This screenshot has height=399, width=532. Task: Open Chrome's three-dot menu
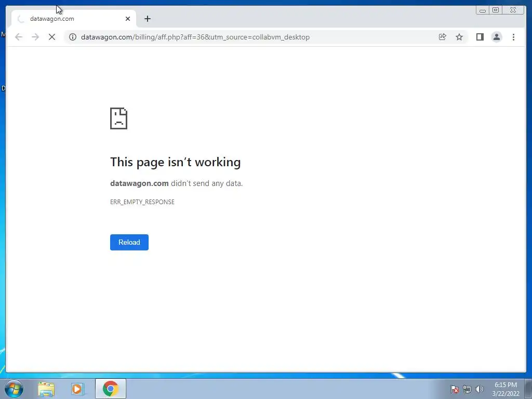(513, 37)
